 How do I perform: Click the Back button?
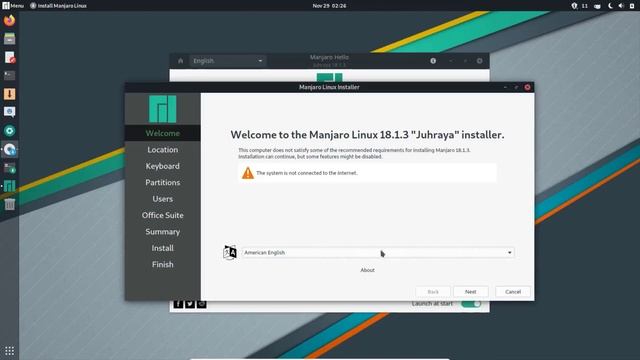tap(433, 292)
